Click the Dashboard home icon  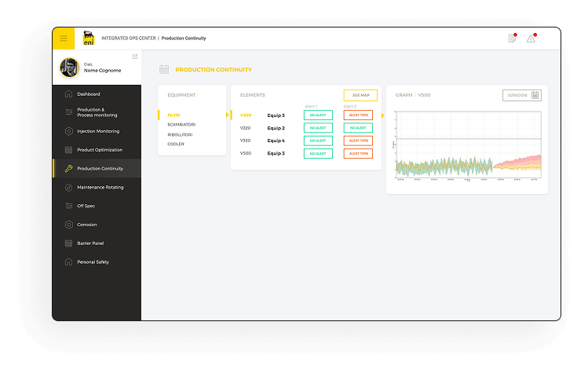coord(68,94)
